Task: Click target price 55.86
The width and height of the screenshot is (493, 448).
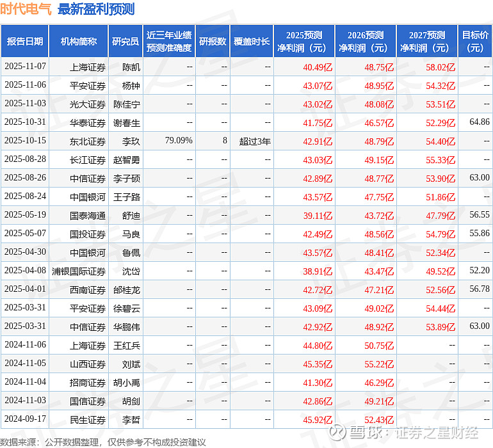Action: pos(480,233)
